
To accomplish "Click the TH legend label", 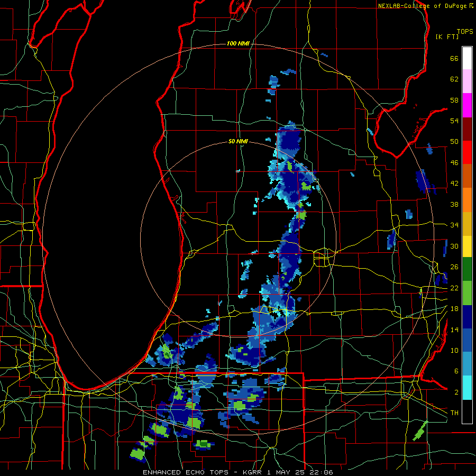I will click(x=454, y=413).
